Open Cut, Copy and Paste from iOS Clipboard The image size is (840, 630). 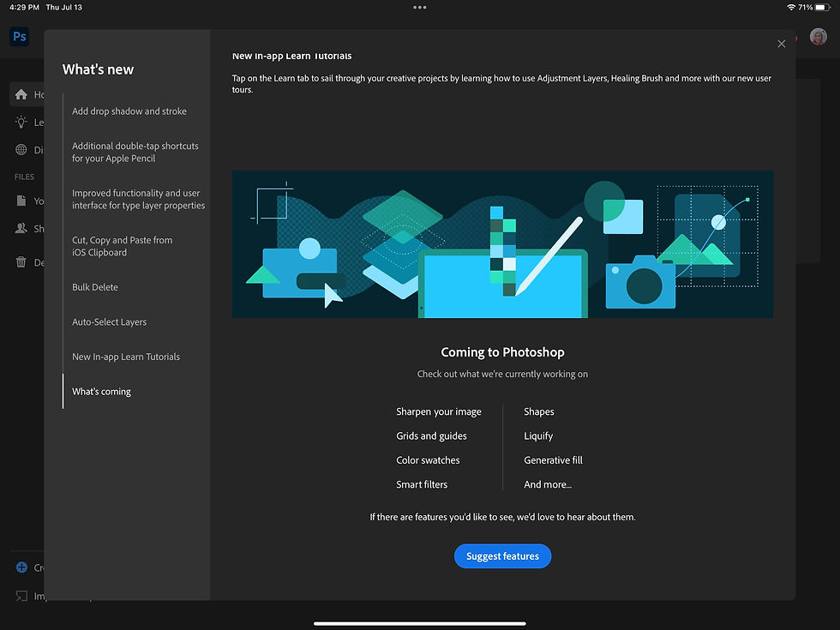(x=122, y=247)
